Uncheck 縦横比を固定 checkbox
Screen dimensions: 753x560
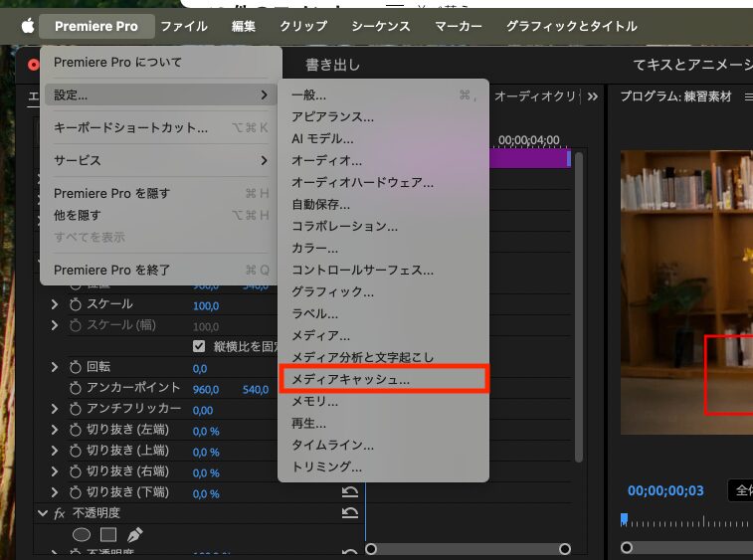pos(199,346)
